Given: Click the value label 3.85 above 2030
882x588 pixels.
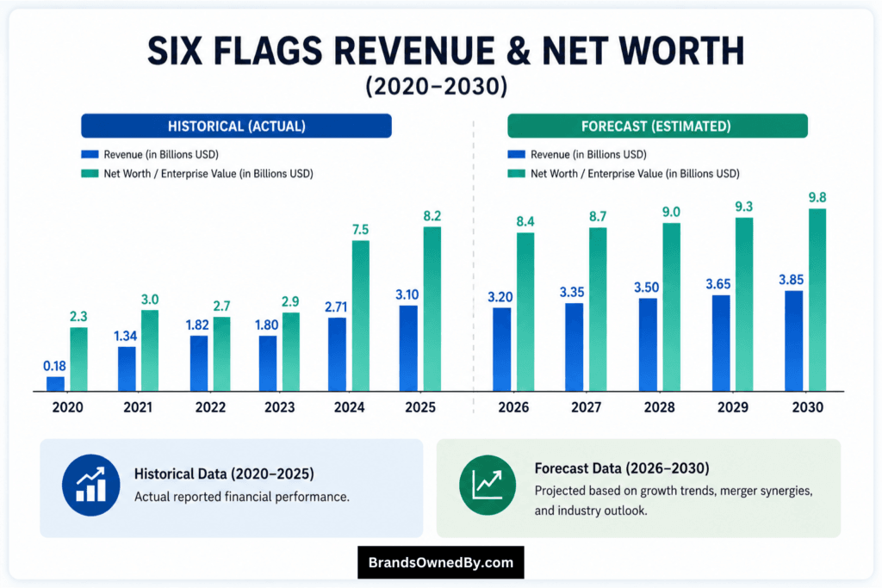Looking at the screenshot, I should 791,280.
